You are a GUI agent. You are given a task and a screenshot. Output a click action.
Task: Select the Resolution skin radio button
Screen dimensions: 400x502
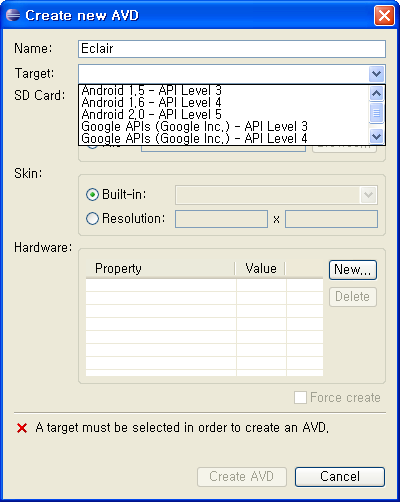coord(92,219)
